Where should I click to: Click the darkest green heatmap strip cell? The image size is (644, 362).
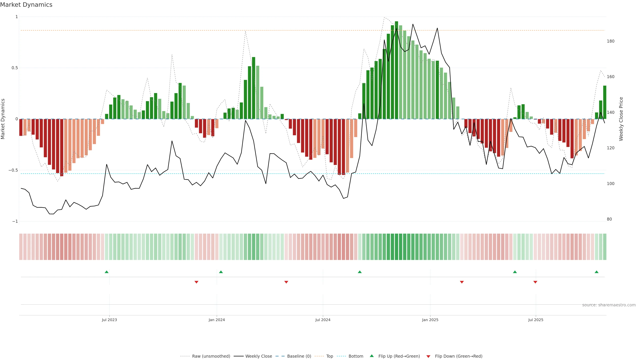(396, 247)
